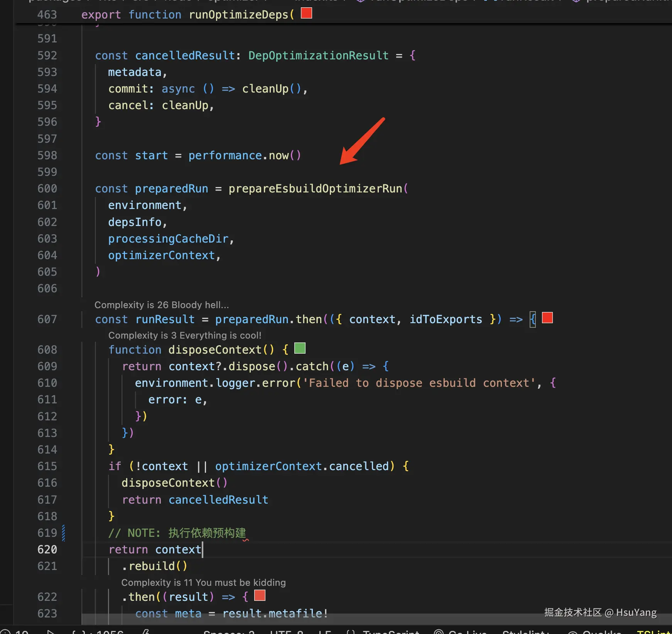Click cancelledResult in the line 592 declaration
672x634 pixels.
185,56
